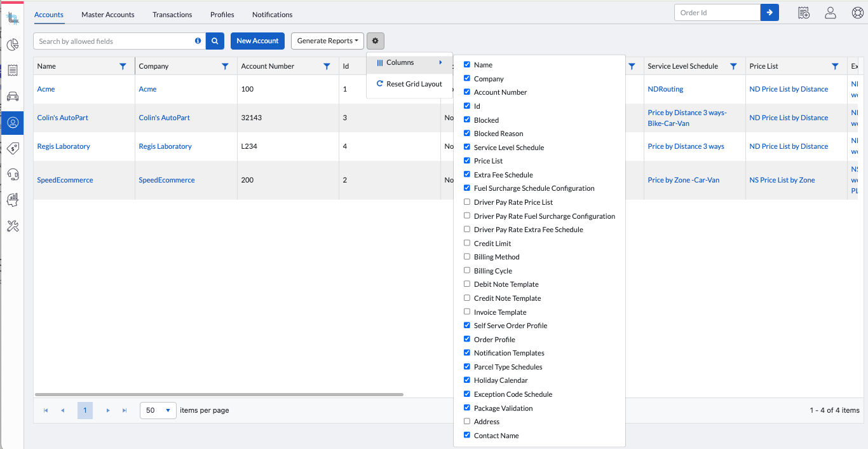
Task: Open the NS Price List by Zone link
Action: [782, 180]
